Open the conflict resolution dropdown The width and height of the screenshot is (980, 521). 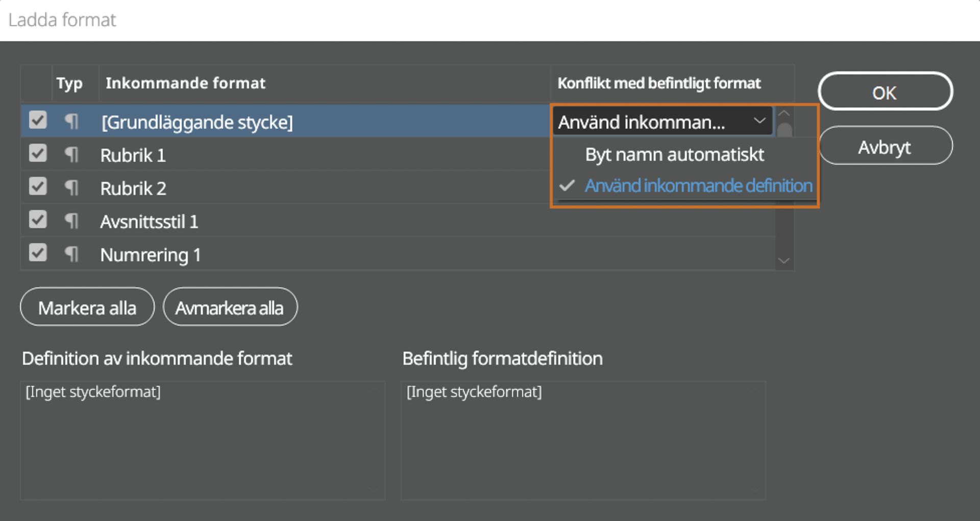click(x=661, y=122)
